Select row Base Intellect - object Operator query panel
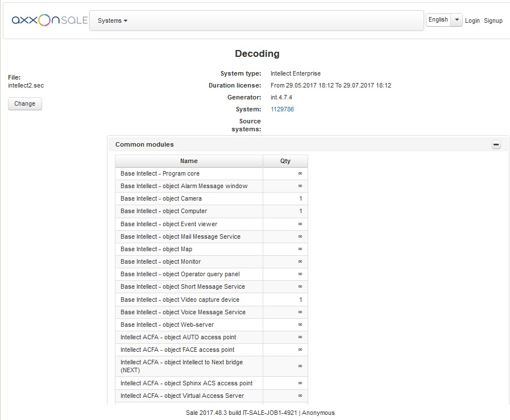 tap(211, 274)
